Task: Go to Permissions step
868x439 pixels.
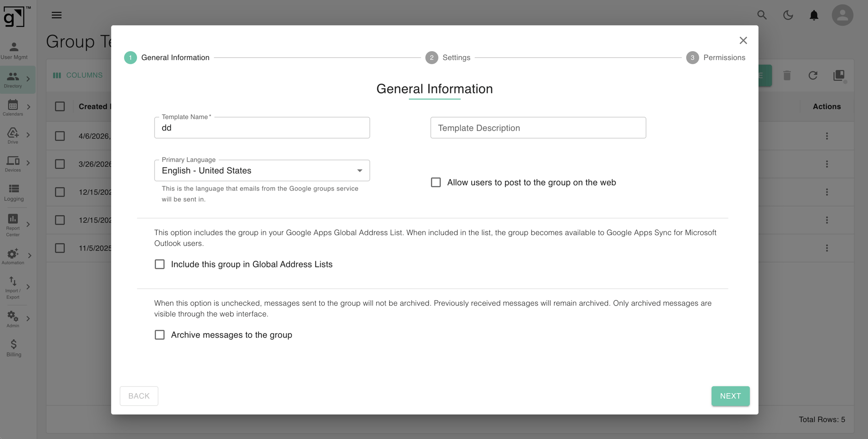Action: tap(716, 57)
